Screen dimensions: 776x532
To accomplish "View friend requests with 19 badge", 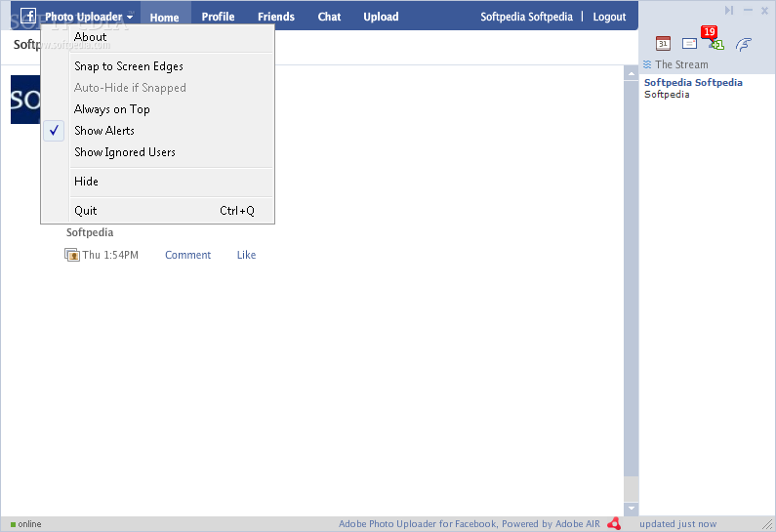I will coord(714,39).
